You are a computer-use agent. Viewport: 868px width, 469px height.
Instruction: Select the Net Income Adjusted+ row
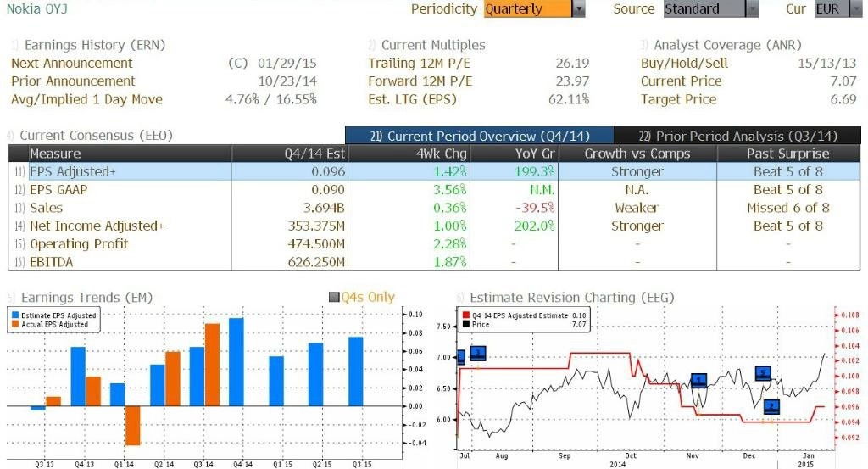point(435,226)
